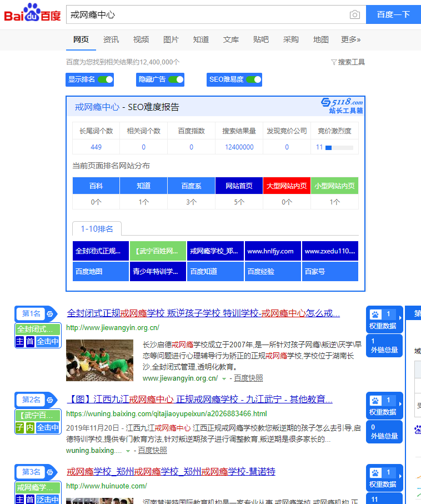Click the 百度经验 ranking block
This screenshot has height=504, width=421.
coord(273,272)
